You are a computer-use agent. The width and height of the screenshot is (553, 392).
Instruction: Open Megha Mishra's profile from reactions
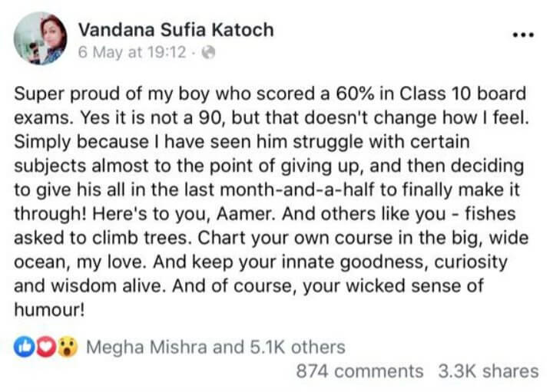coord(146,348)
